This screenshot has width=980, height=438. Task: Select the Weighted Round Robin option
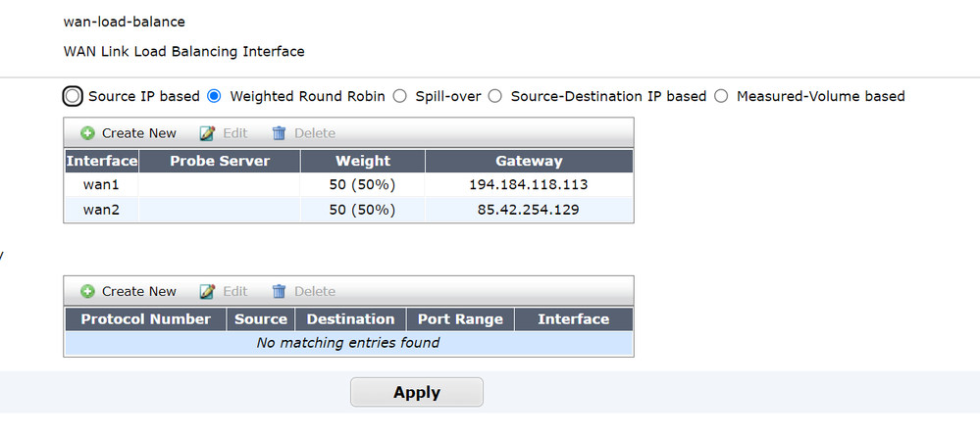(214, 96)
